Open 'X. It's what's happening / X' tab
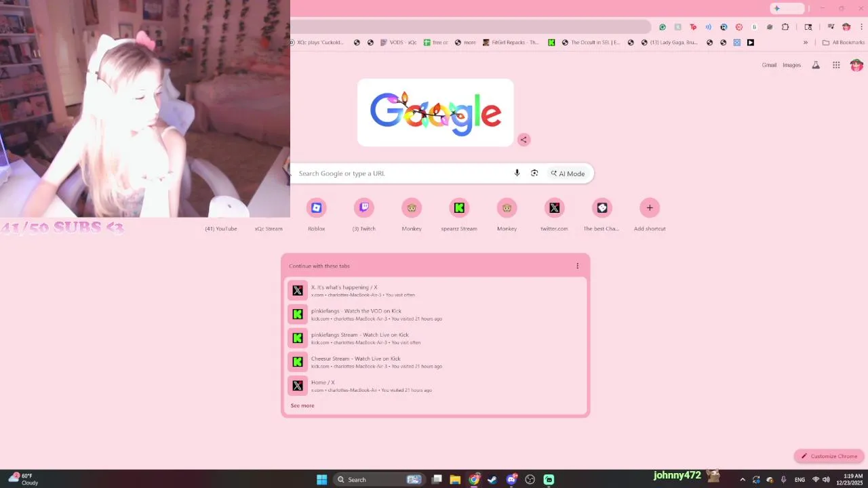 (x=435, y=290)
